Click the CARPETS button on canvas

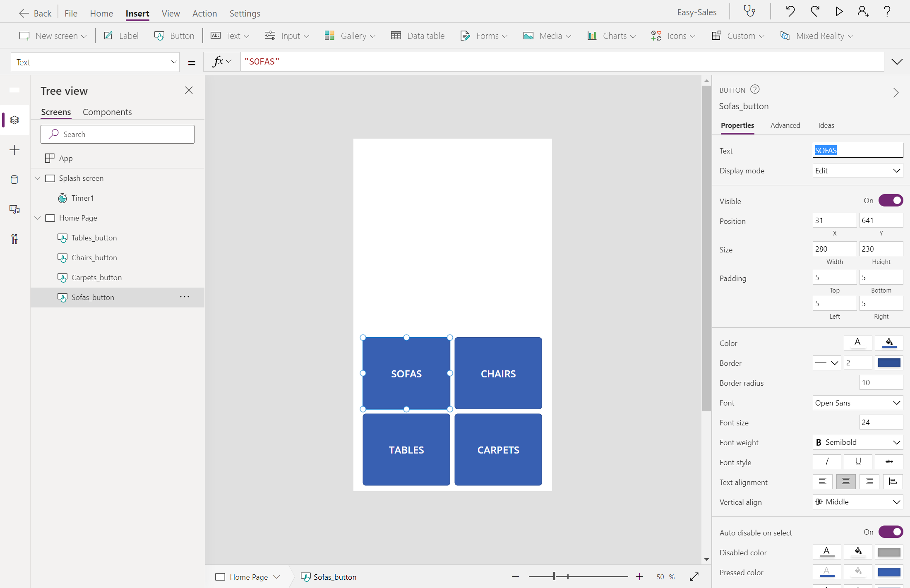pyautogui.click(x=498, y=449)
